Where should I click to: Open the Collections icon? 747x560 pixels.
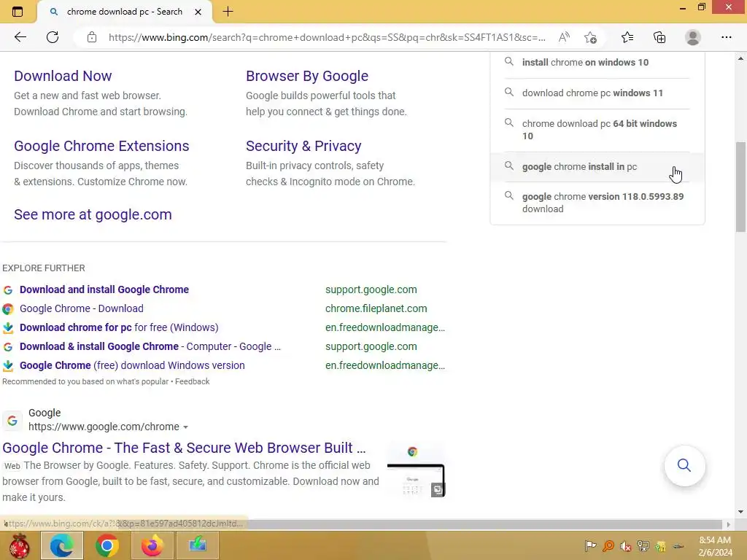pyautogui.click(x=659, y=37)
